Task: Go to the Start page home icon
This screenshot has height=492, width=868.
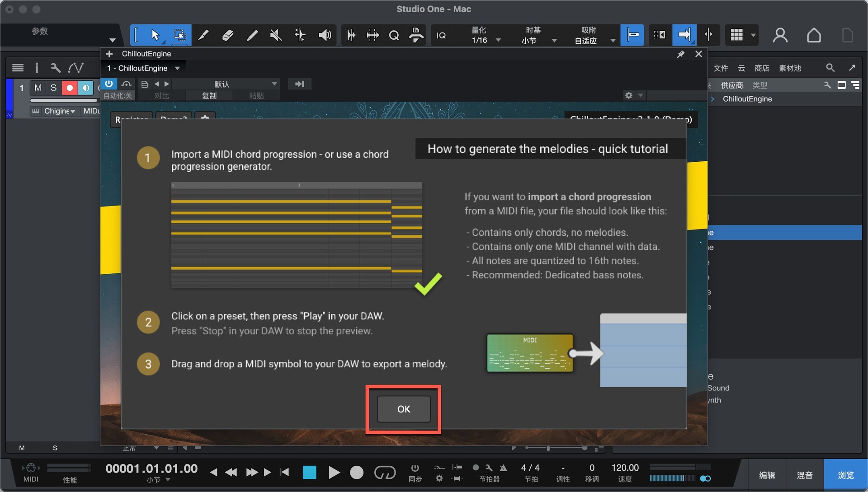Action: (814, 35)
